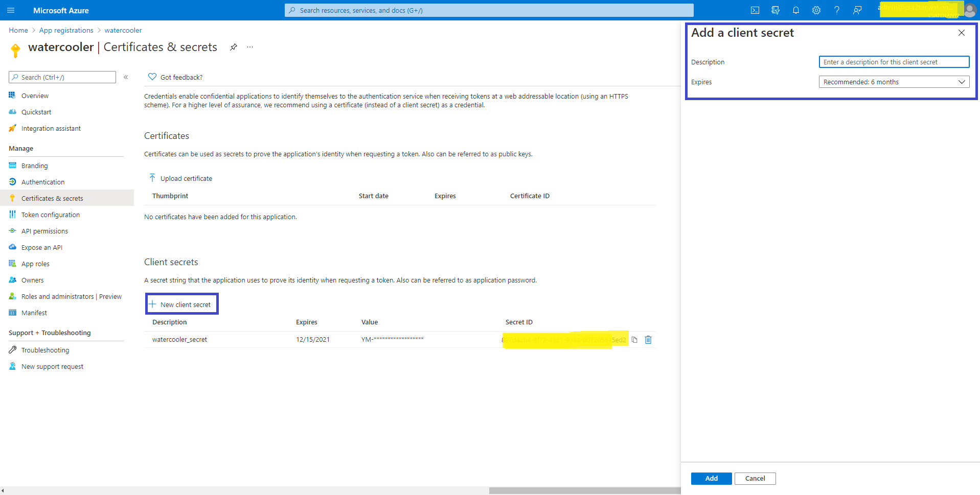Collapse the left navigation menu
980x495 pixels.
point(126,77)
